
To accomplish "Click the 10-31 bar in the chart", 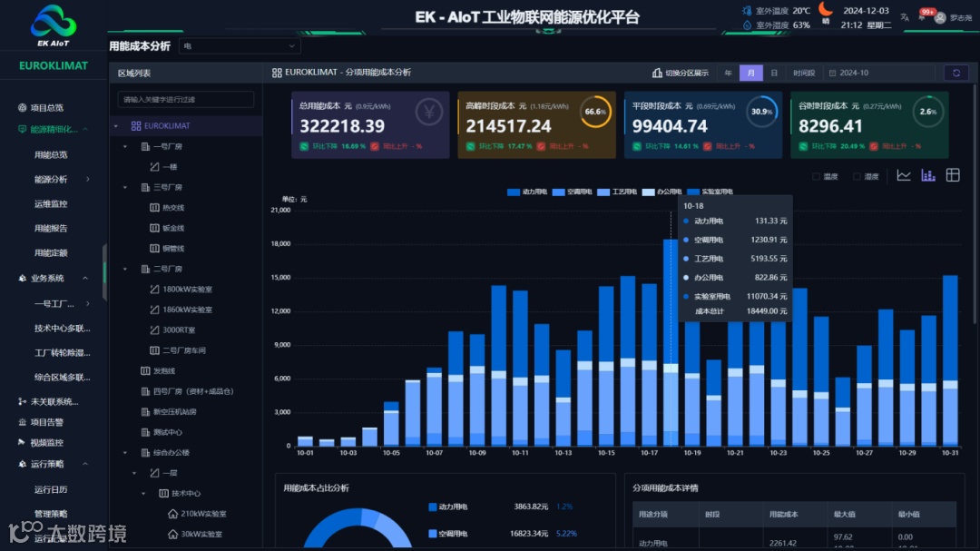I will pos(950,360).
